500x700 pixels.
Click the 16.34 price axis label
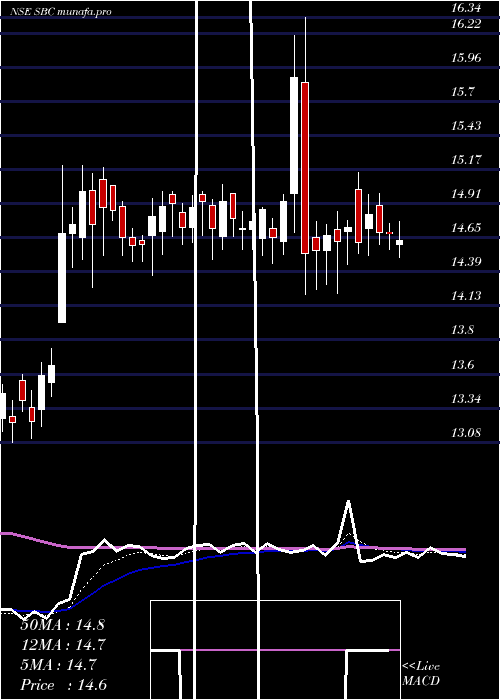tap(466, 7)
